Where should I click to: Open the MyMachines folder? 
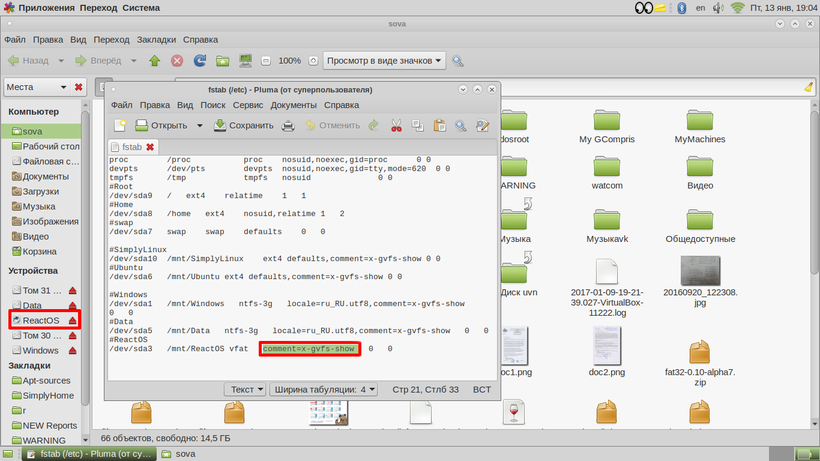coord(700,127)
